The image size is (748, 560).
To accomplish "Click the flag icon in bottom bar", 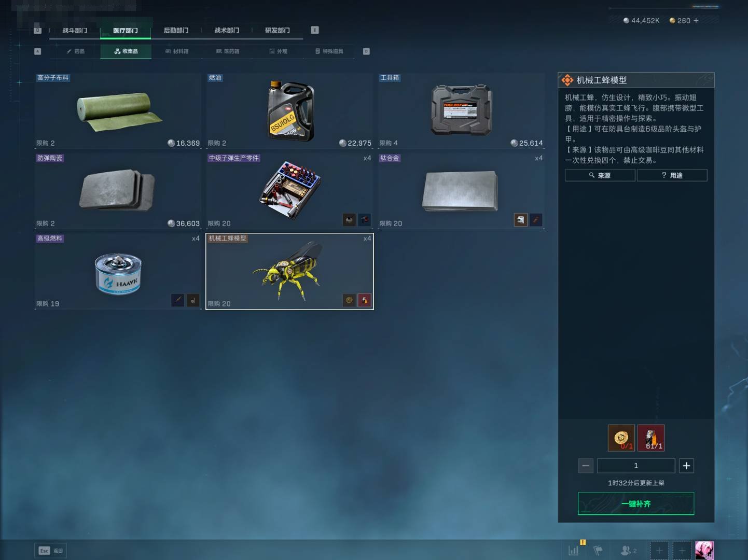I will click(598, 551).
